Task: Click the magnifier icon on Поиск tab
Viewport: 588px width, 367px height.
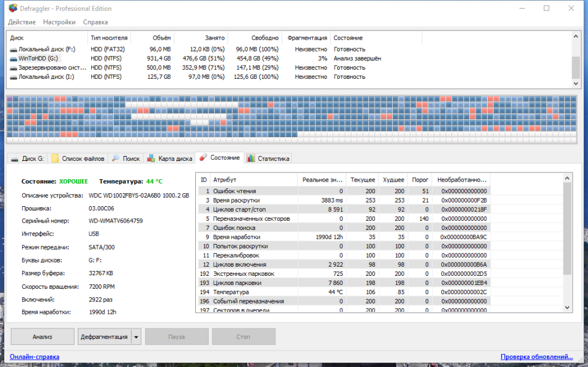Action: pos(116,158)
